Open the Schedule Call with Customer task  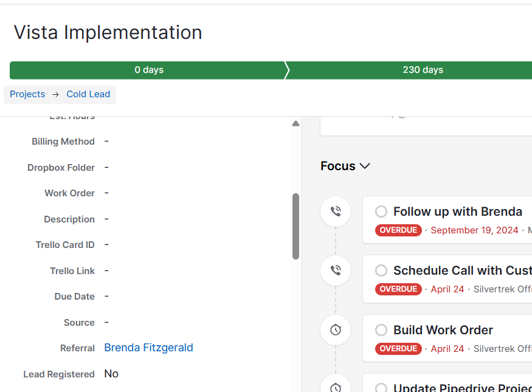463,270
